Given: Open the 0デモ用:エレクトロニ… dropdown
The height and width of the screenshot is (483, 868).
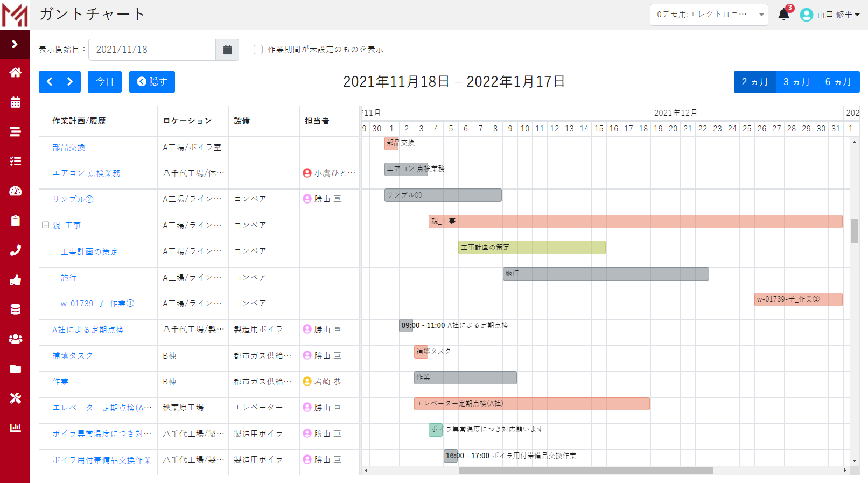Looking at the screenshot, I should [x=709, y=15].
